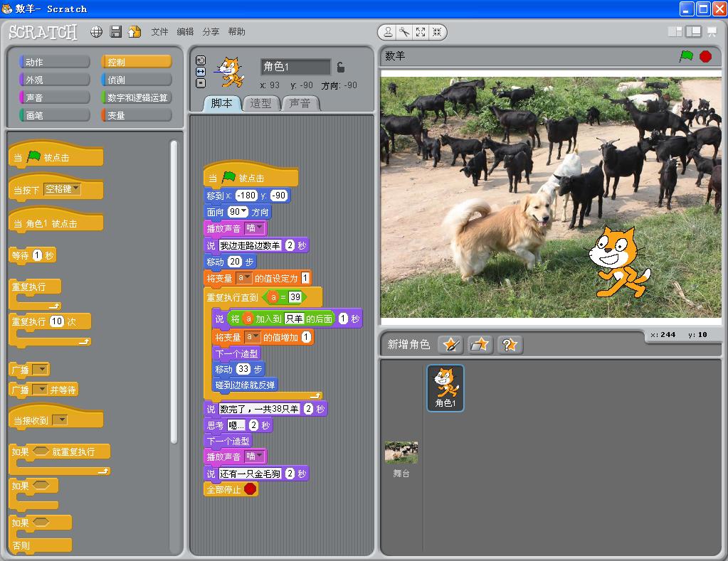
Task: Select the duplicate stamp tool
Action: coord(388,32)
